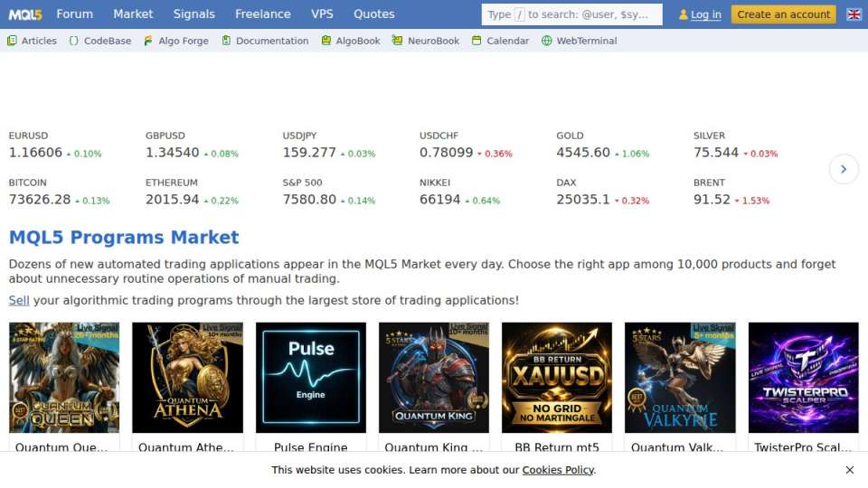Open TwisterPro Scalper product thumbnail

click(803, 378)
